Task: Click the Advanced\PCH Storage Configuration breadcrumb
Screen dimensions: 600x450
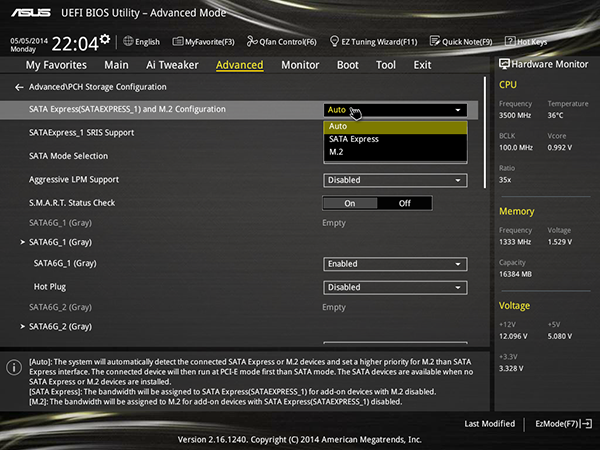Action: tap(98, 87)
